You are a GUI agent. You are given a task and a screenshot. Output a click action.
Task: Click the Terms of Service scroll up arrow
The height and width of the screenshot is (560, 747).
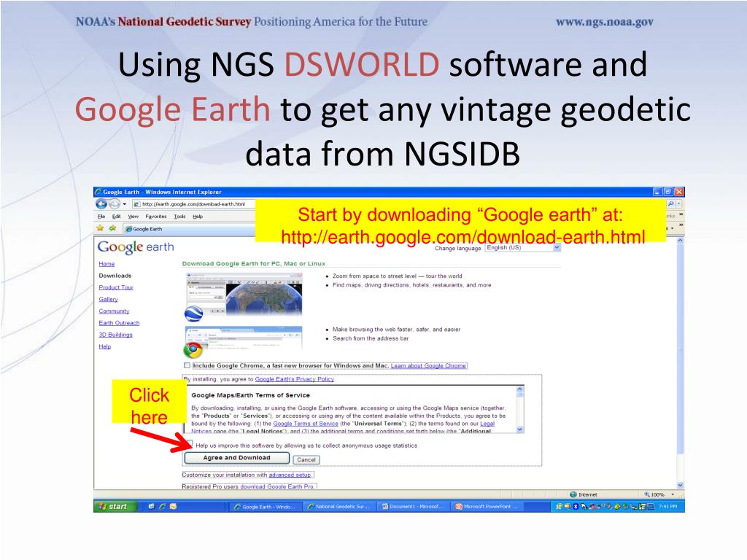click(x=519, y=389)
